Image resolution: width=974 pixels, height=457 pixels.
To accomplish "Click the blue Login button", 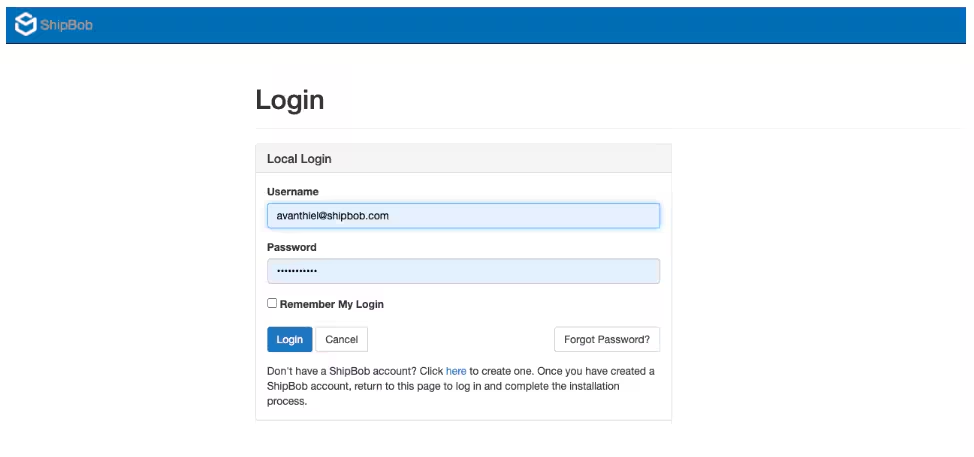I will tap(289, 340).
